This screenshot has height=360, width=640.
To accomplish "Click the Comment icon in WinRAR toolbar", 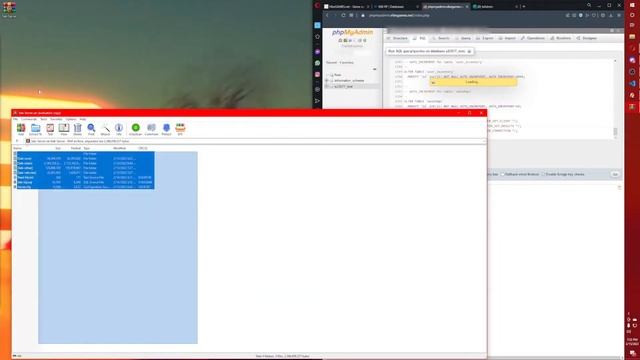I will coord(151,129).
